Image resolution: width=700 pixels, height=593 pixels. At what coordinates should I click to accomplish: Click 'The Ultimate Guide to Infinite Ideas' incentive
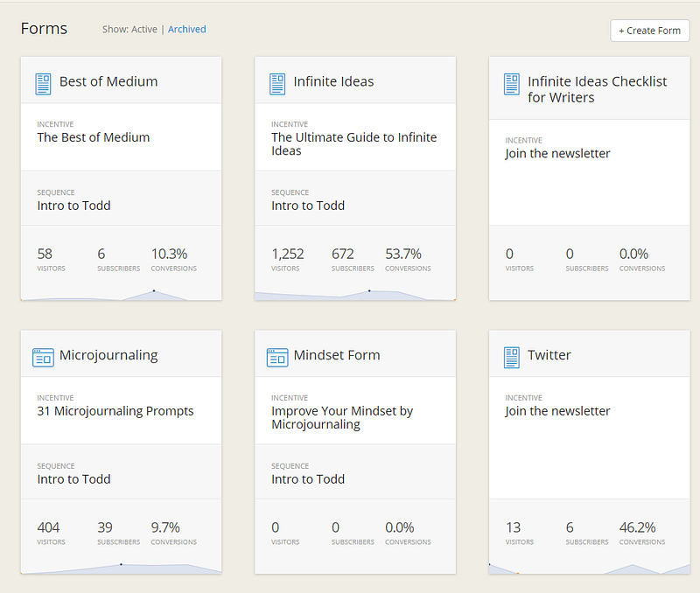click(x=354, y=143)
